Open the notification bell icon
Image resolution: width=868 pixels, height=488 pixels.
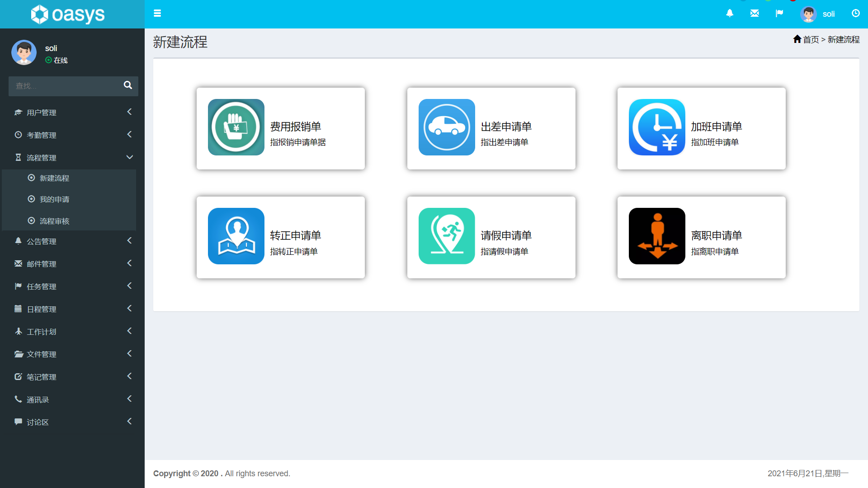point(730,14)
